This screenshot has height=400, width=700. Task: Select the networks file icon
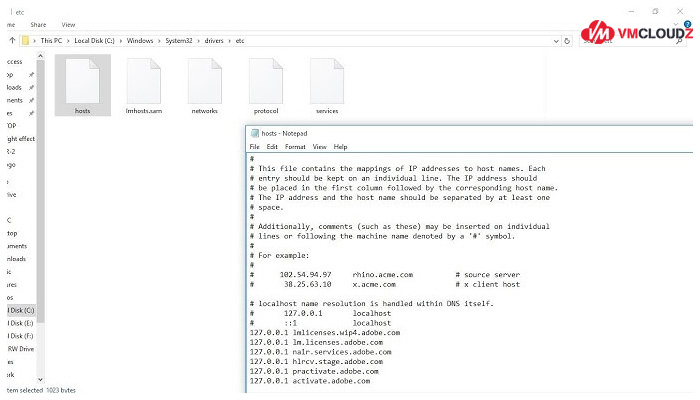205,81
